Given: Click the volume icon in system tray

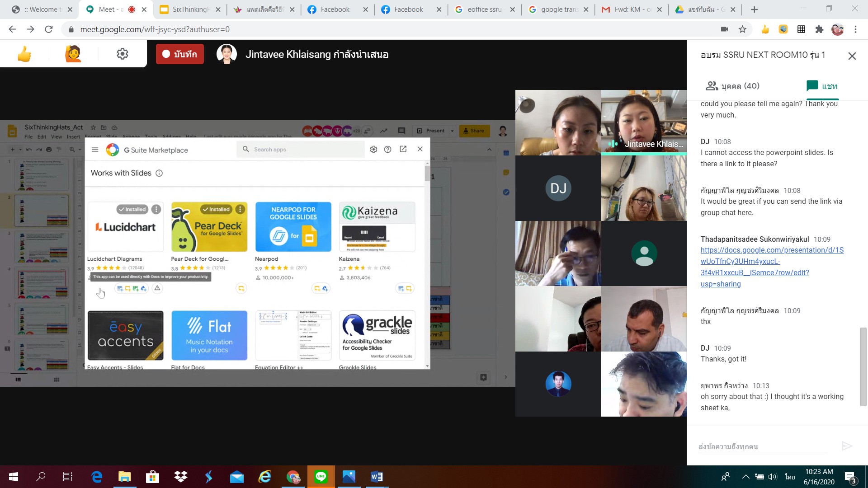Looking at the screenshot, I should tap(772, 477).
